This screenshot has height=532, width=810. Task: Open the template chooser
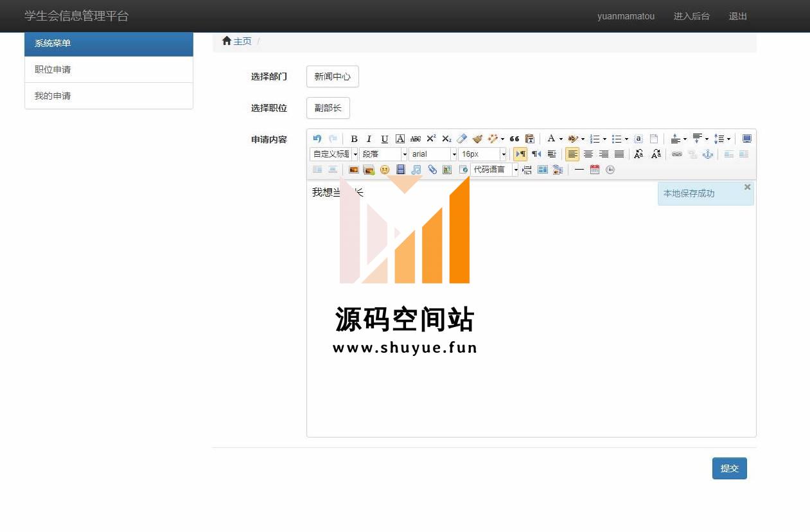pos(543,170)
